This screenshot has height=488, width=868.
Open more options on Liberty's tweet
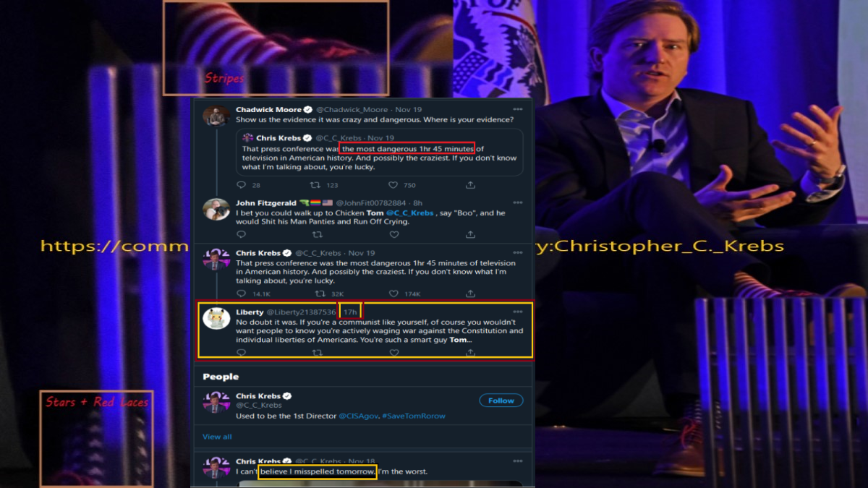tap(518, 312)
